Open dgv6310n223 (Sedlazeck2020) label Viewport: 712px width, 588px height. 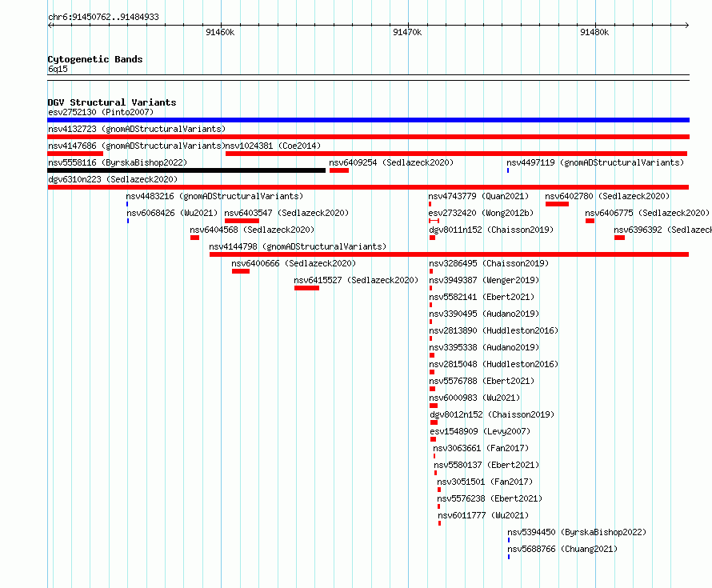pyautogui.click(x=113, y=179)
